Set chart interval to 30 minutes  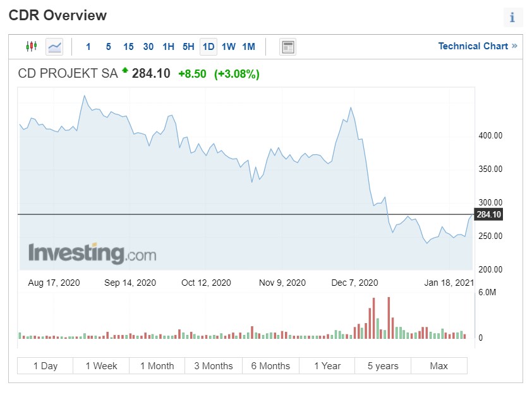148,47
